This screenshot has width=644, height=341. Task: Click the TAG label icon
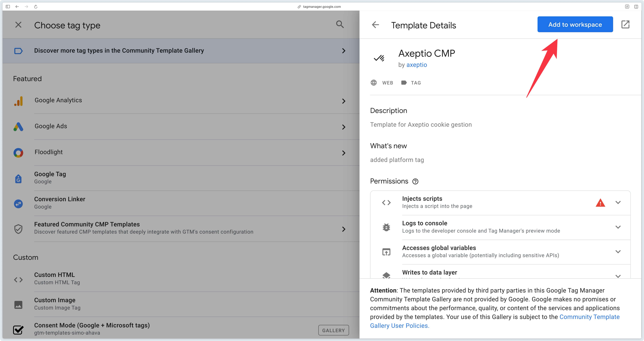point(404,83)
